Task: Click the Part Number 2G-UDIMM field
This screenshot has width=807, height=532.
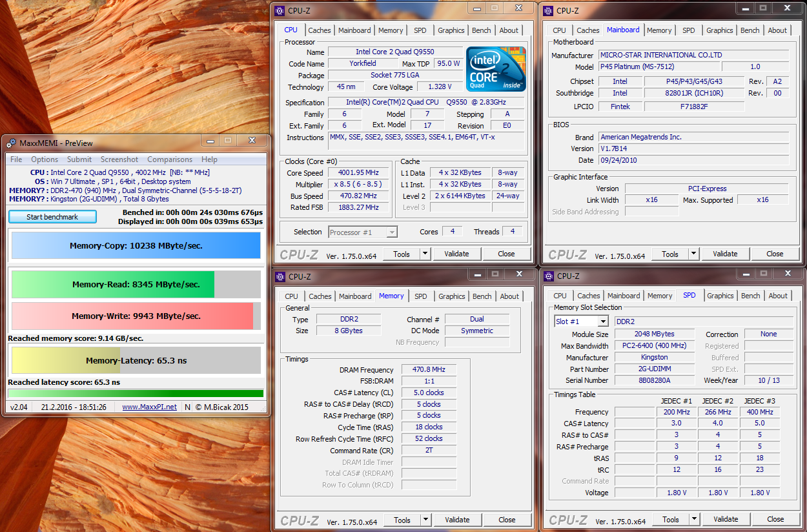Action: 655,369
